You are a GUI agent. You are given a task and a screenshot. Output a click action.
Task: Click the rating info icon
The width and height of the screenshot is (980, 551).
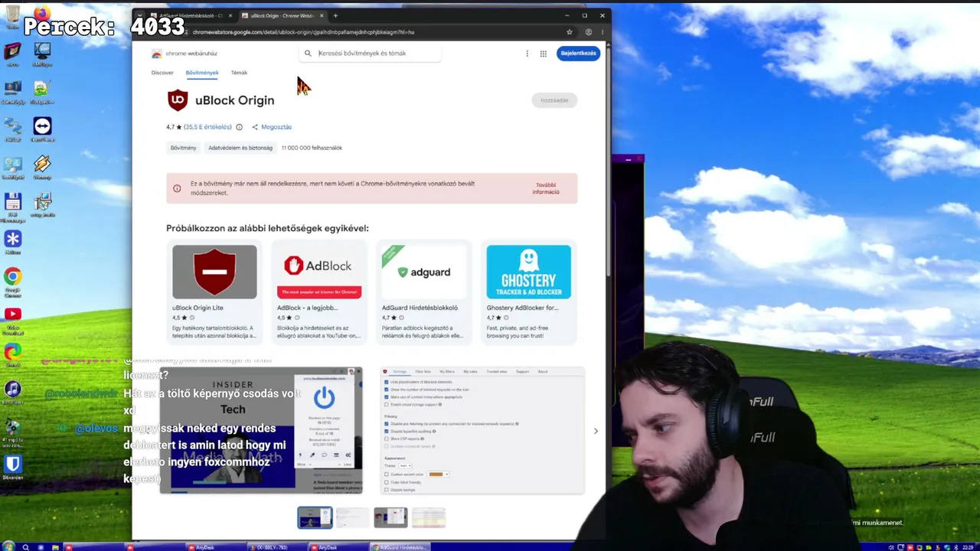point(239,127)
